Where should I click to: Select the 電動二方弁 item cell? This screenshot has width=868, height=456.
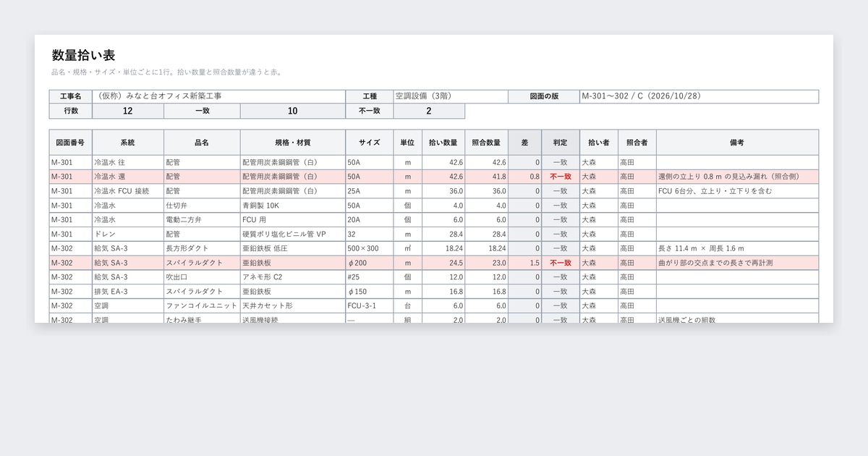point(203,220)
